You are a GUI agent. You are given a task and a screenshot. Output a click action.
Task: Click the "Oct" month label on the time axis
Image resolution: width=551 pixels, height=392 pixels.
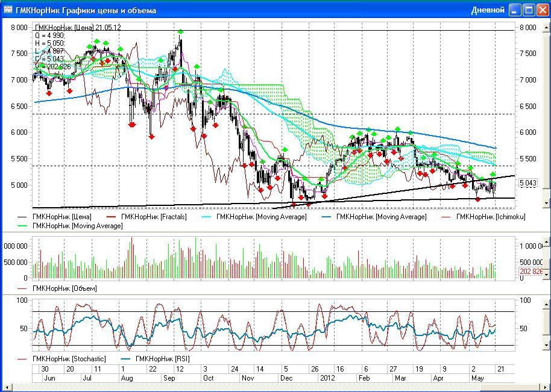point(209,378)
